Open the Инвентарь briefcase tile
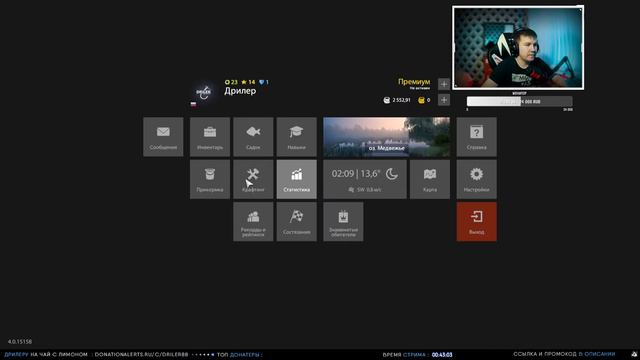 point(210,137)
